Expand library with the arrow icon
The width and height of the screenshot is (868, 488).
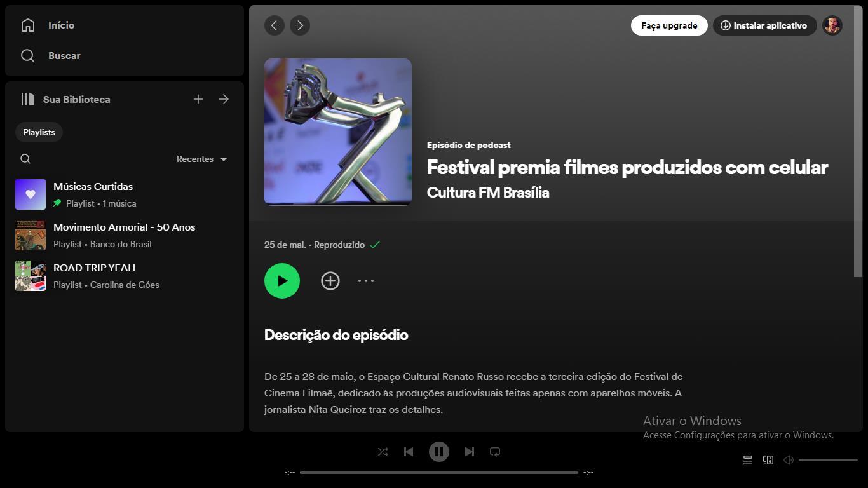(224, 99)
